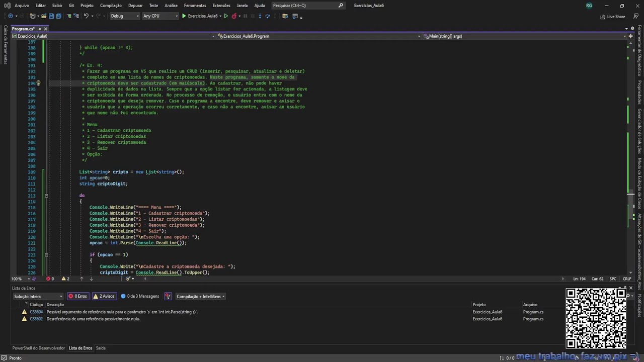Click the warnings indicator showing 2

click(65, 279)
